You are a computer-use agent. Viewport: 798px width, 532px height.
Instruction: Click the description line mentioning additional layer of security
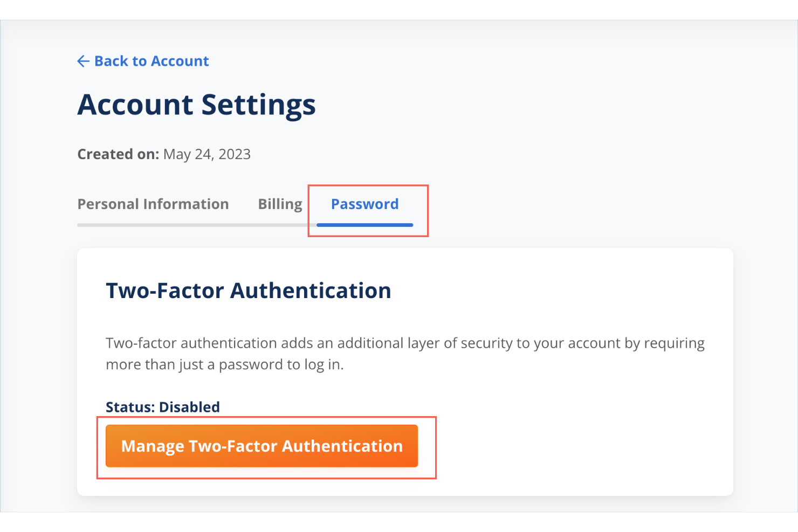pos(404,343)
